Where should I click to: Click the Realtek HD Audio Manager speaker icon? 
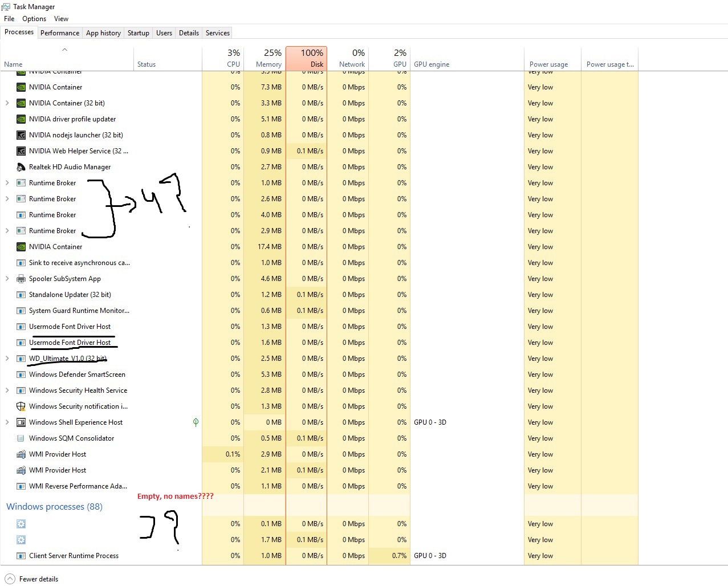[x=21, y=167]
